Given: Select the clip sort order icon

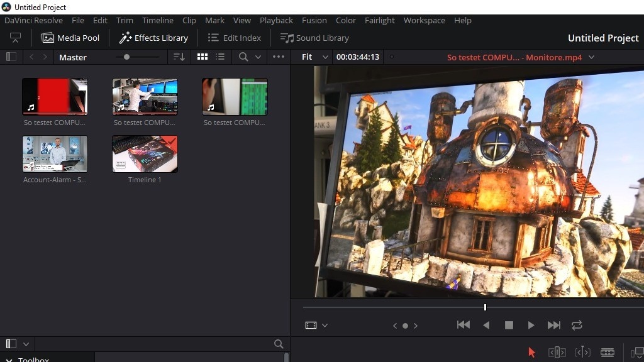Looking at the screenshot, I should click(179, 57).
